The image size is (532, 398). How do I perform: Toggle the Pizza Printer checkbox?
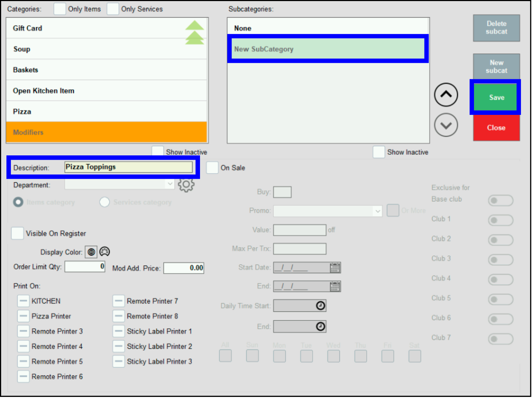tap(23, 316)
